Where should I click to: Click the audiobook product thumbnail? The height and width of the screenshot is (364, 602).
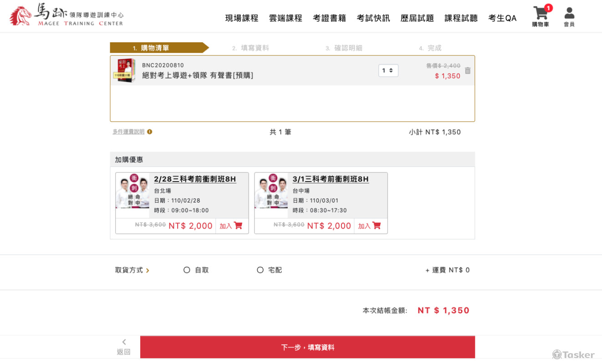pyautogui.click(x=124, y=71)
